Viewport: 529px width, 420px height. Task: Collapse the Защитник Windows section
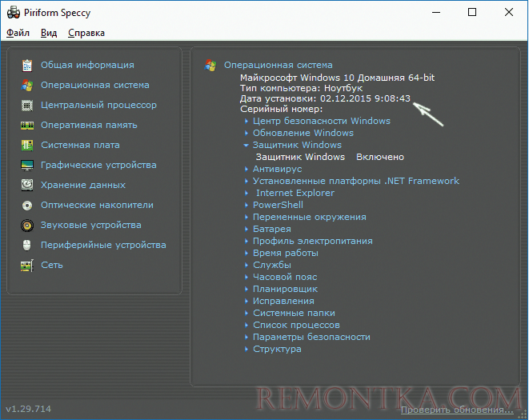(246, 146)
